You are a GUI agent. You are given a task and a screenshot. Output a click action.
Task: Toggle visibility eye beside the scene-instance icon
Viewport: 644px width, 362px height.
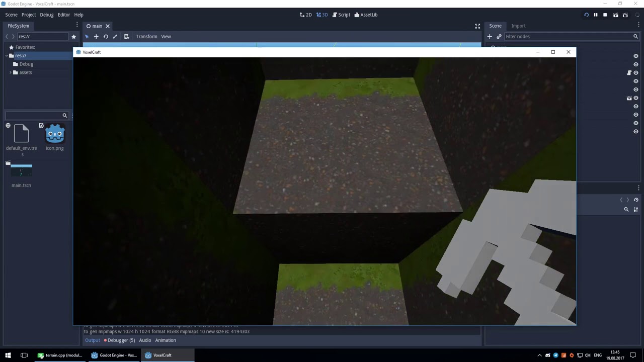click(x=636, y=98)
